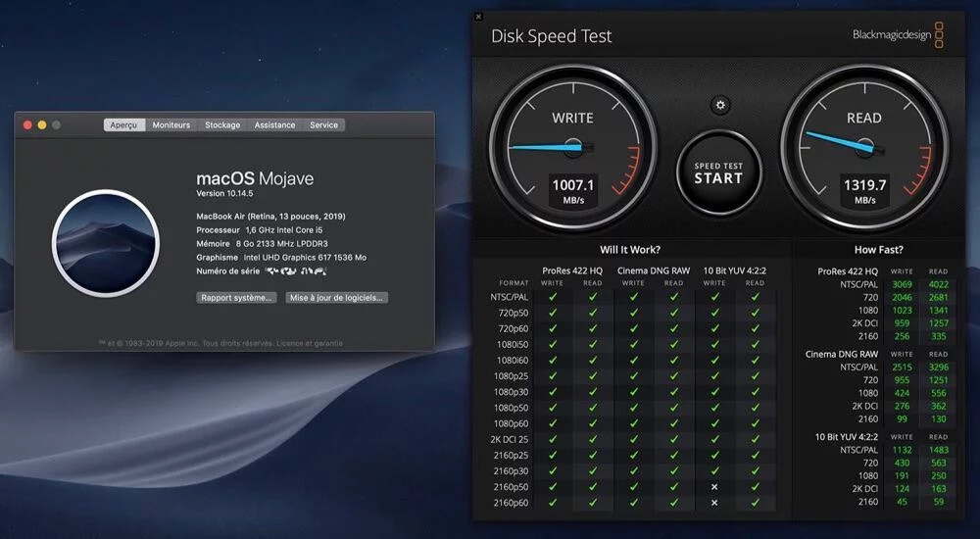Click the 2K DCI 25 format row label
This screenshot has width=980, height=539.
(x=510, y=439)
